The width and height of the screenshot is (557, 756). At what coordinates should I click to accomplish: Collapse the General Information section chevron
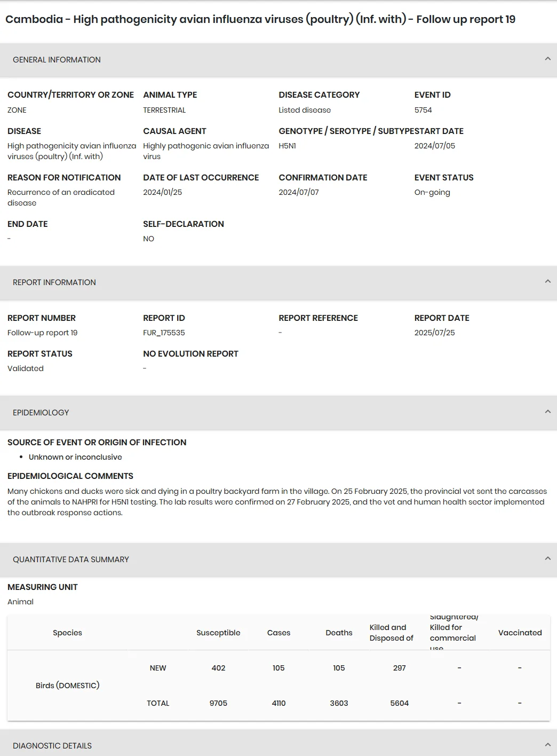click(x=547, y=59)
